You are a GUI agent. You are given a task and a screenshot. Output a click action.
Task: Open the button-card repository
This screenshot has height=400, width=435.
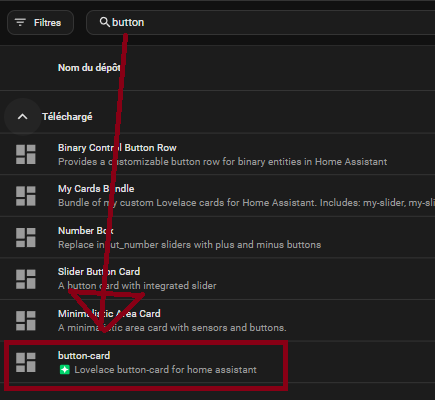(84, 356)
